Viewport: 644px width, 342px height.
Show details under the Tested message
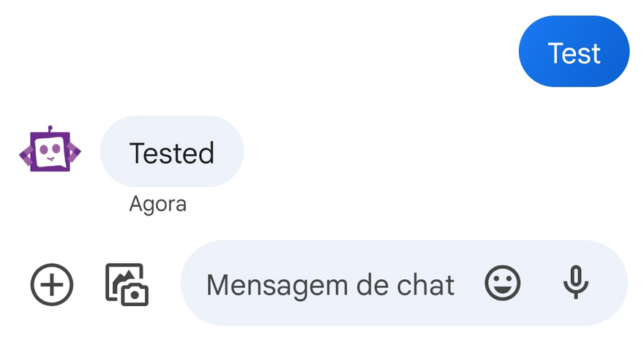coord(158,204)
